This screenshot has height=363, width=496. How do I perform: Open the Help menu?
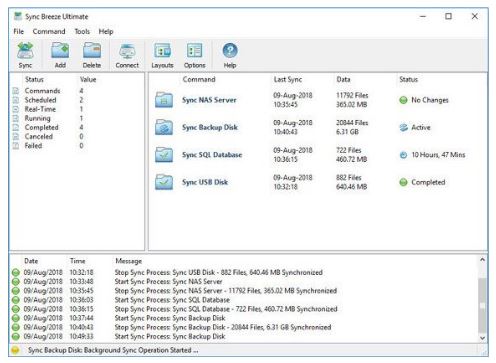click(x=106, y=31)
